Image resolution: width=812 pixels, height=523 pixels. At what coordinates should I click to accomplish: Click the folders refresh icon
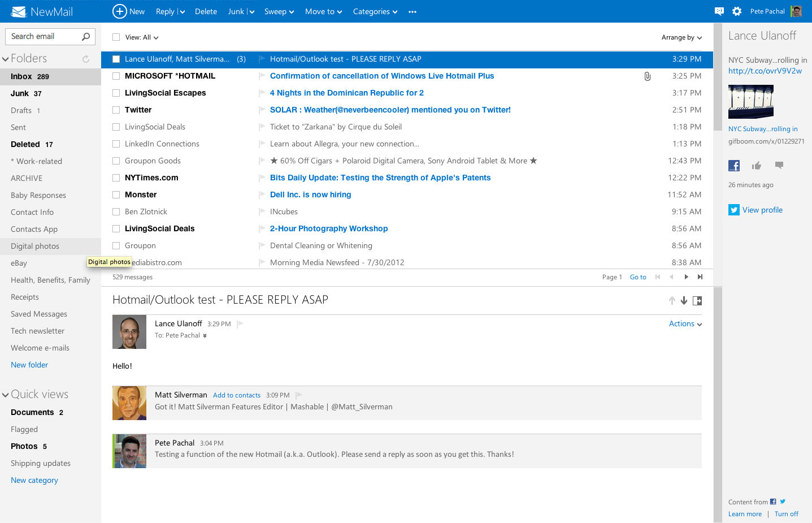[x=86, y=59]
